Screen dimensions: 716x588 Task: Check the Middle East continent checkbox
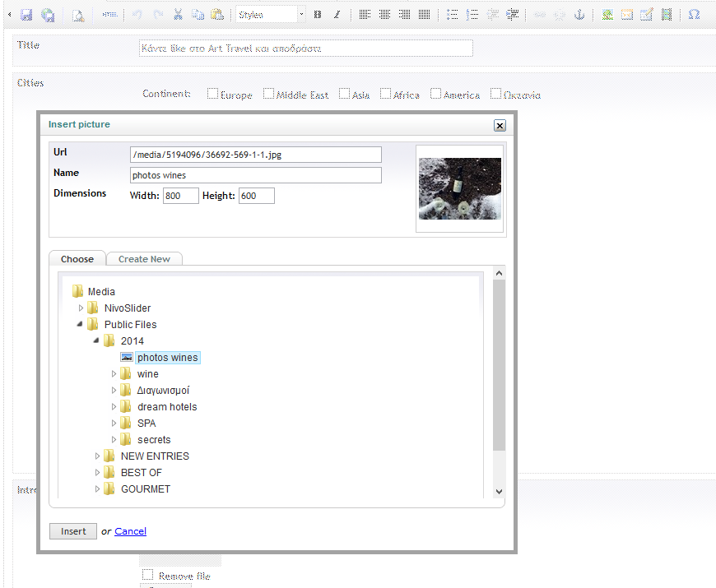tap(268, 93)
